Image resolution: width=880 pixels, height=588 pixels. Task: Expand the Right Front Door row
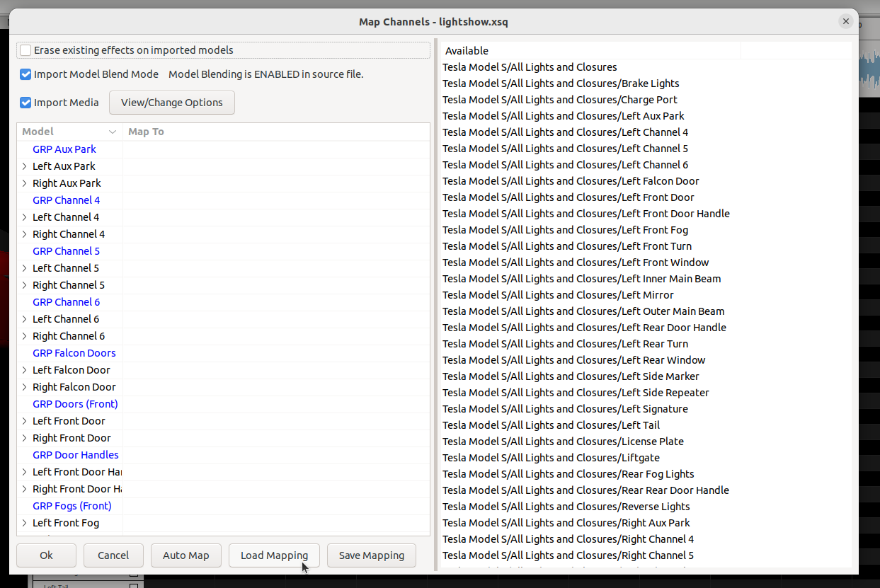24,438
